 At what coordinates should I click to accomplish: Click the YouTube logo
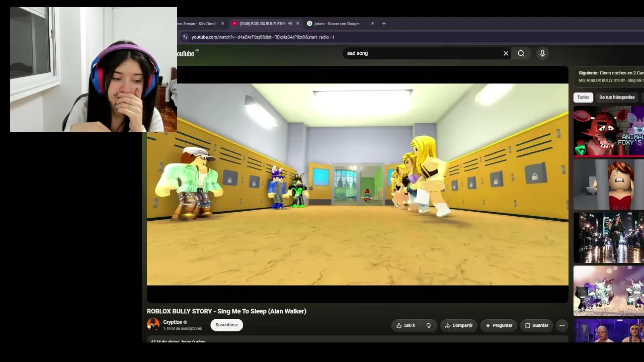(186, 53)
